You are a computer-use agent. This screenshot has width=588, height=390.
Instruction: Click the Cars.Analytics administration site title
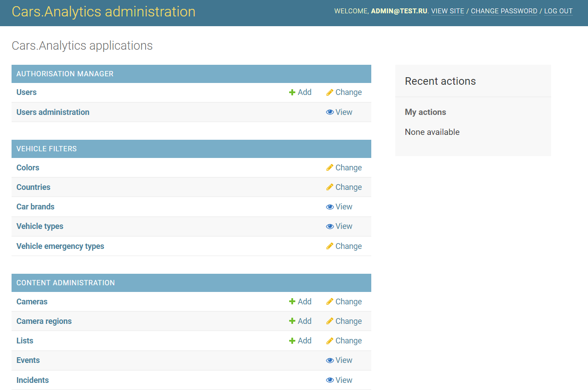coord(103,12)
